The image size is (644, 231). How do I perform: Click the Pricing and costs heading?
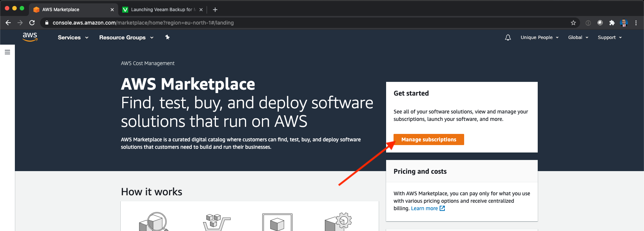[420, 171]
